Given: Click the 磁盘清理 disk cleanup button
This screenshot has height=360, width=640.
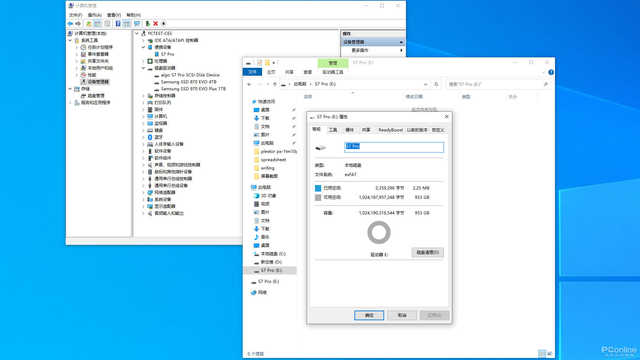Looking at the screenshot, I should pos(427,252).
